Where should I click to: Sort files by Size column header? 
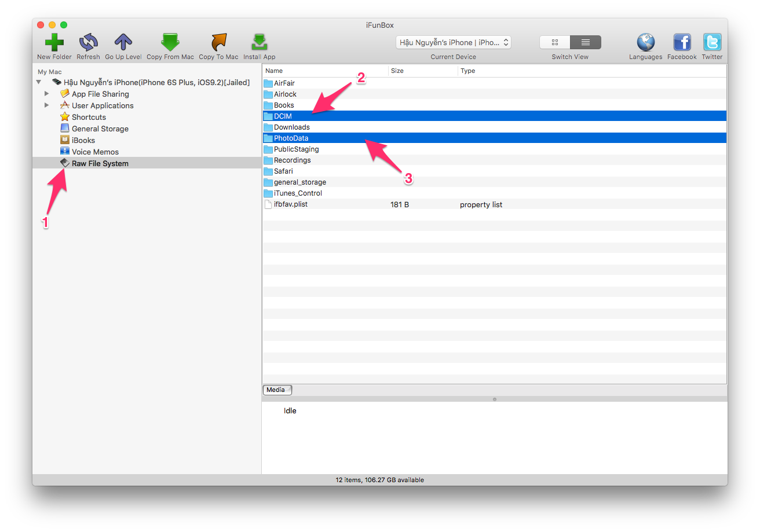[422, 71]
